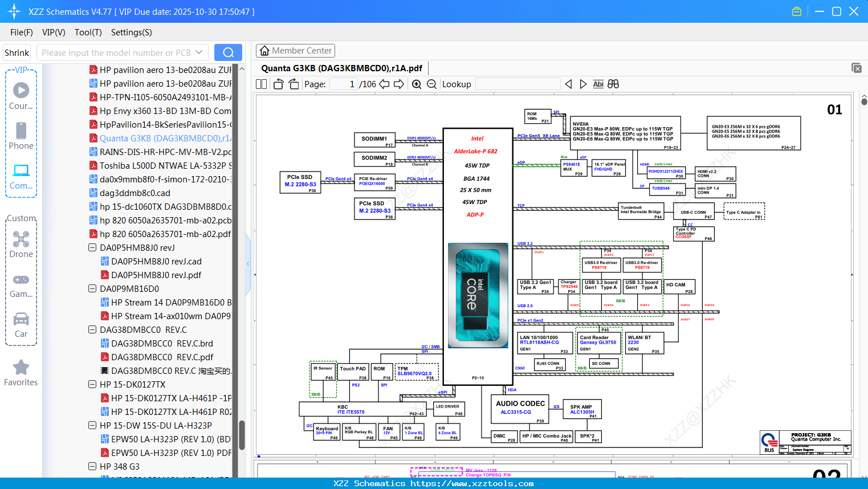Click the page number input box
868x489 pixels.
(344, 84)
